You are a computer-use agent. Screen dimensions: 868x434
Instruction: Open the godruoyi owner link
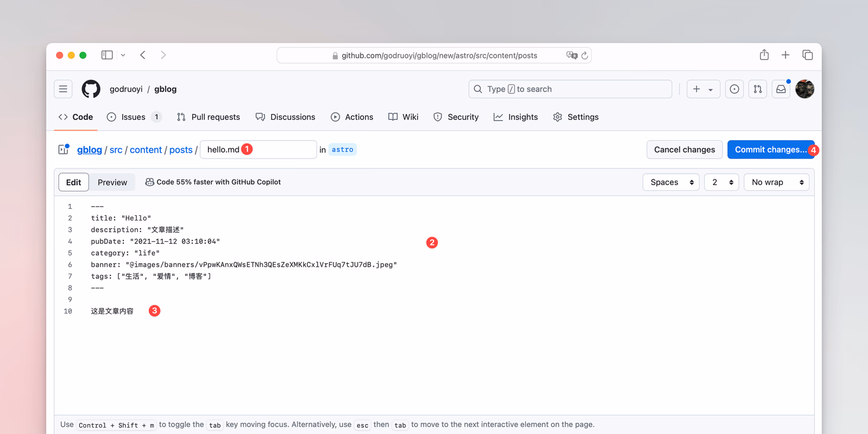click(126, 89)
